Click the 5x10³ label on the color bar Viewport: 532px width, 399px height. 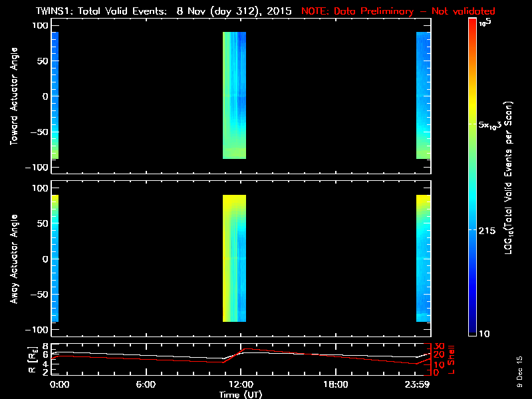click(x=493, y=125)
